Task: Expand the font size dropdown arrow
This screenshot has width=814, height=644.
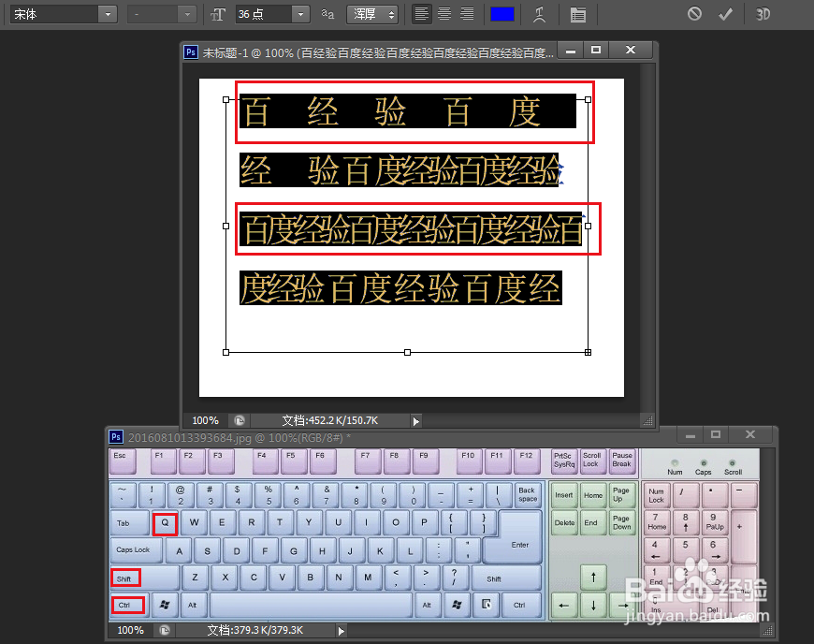Action: point(300,15)
